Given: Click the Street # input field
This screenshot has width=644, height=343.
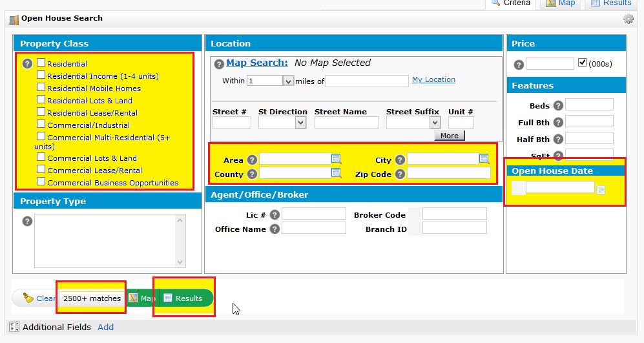Looking at the screenshot, I should tap(232, 123).
